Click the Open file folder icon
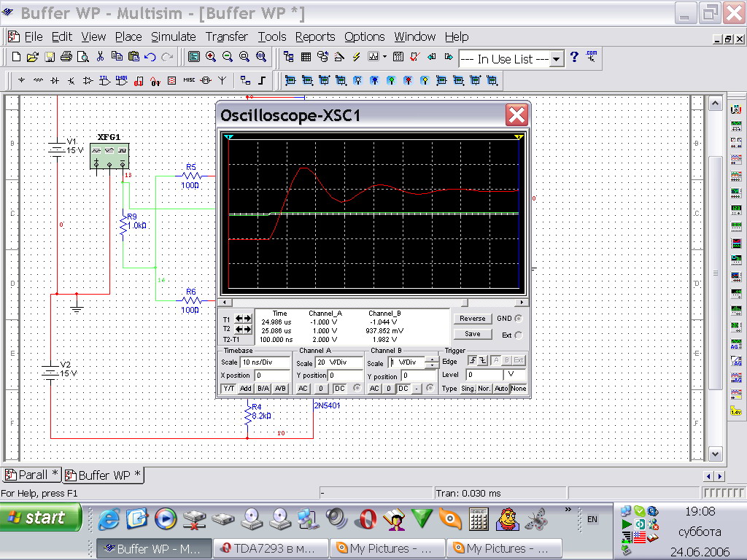This screenshot has height=560, width=747. (32, 57)
